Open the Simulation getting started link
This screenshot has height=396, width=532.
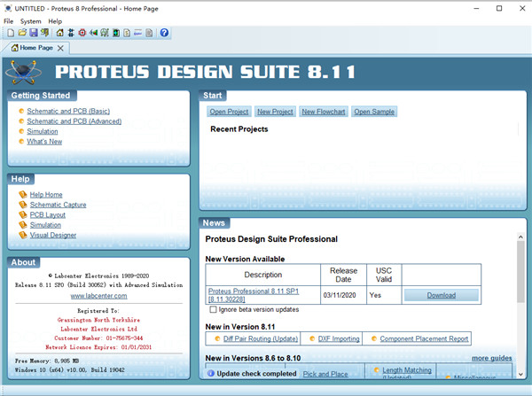43,131
